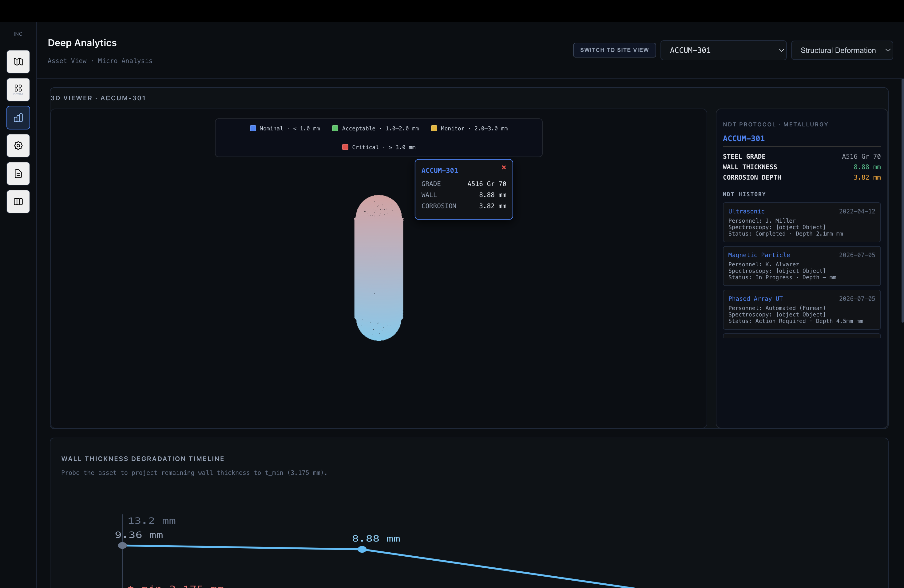Image resolution: width=904 pixels, height=588 pixels.
Task: Click the 3D VIEWER · ACCUM-301 panel title
Action: pos(98,98)
